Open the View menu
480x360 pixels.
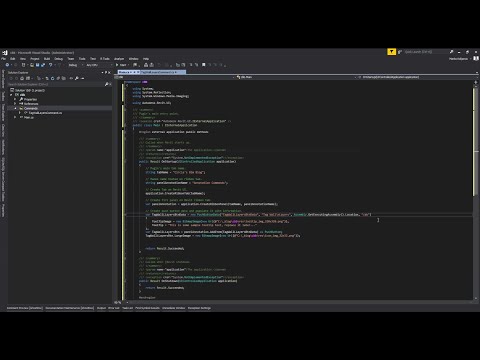(x=23, y=59)
